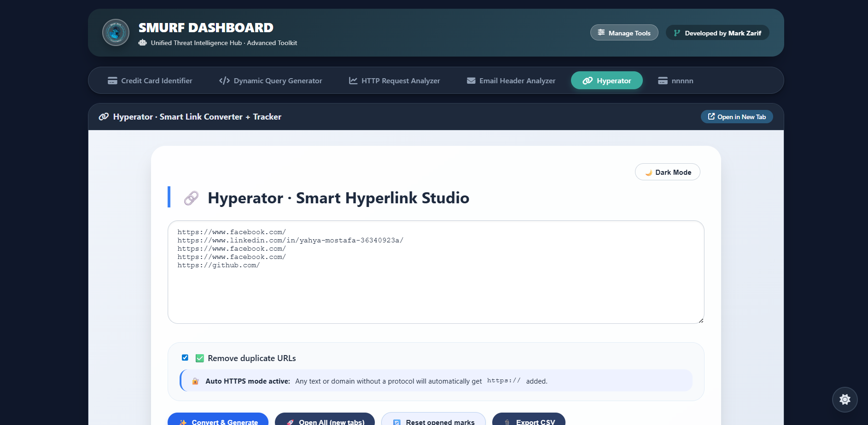Image resolution: width=868 pixels, height=425 pixels.
Task: Click the github.com URL line
Action: pyautogui.click(x=219, y=265)
